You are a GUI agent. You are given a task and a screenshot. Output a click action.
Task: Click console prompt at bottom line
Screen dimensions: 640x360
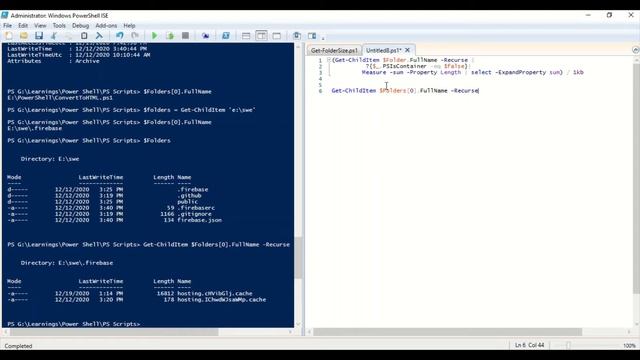click(x=73, y=324)
